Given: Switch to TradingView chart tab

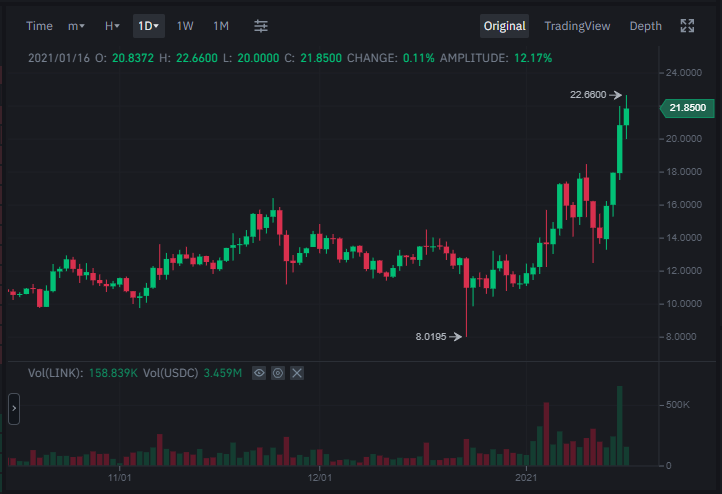Looking at the screenshot, I should (x=577, y=26).
